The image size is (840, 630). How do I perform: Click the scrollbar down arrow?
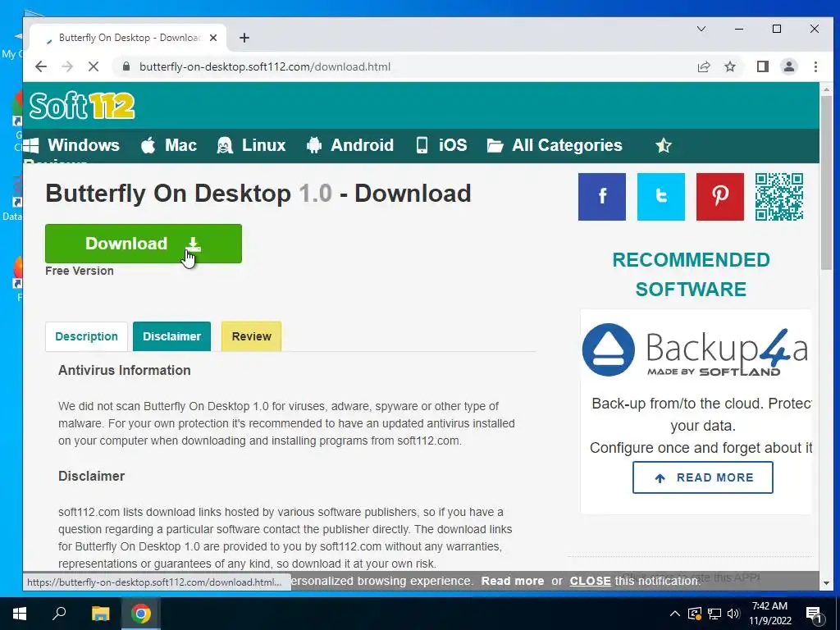click(826, 583)
